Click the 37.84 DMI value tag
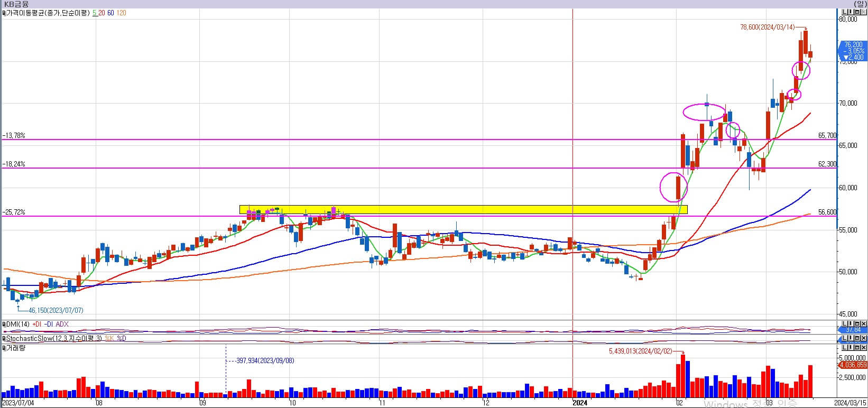The width and height of the screenshot is (868, 408). pyautogui.click(x=853, y=330)
